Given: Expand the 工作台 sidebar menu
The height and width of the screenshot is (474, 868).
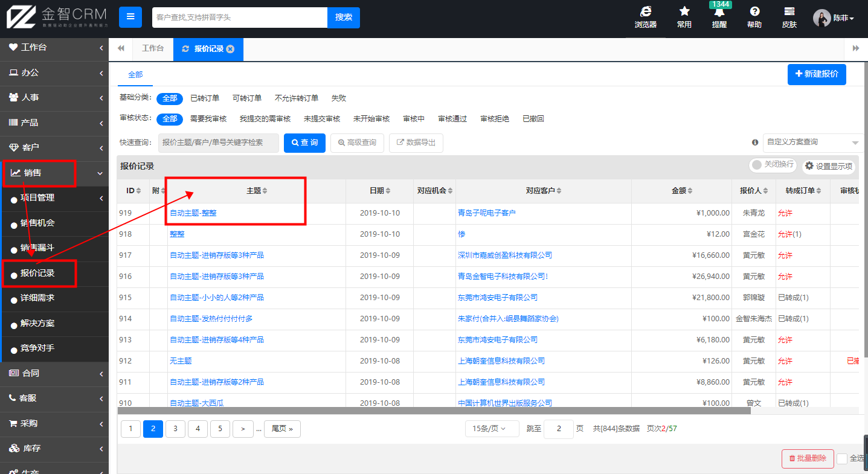Looking at the screenshot, I should click(54, 47).
